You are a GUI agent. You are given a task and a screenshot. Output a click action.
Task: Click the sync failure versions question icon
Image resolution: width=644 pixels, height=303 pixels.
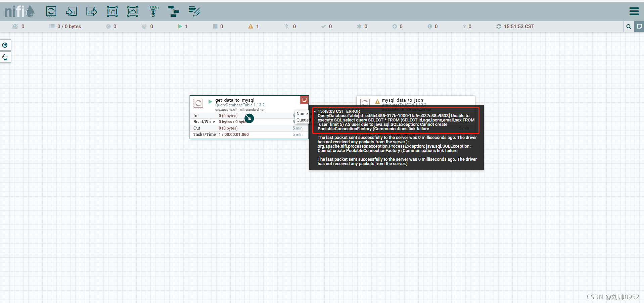[464, 27]
